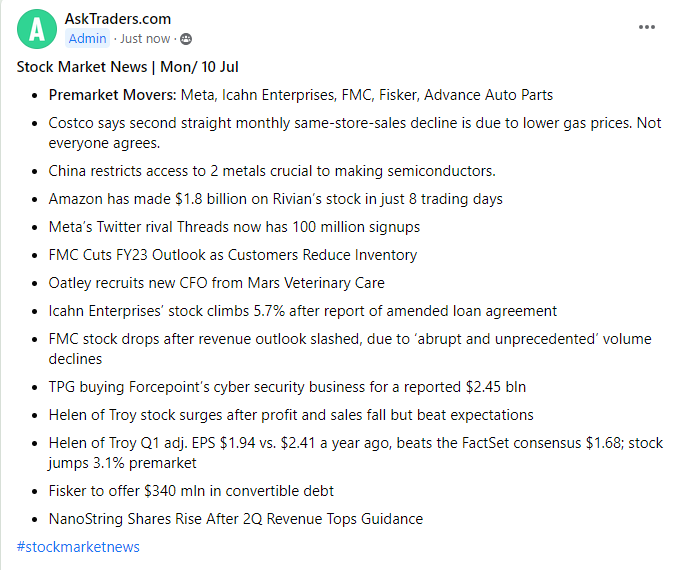Follow the #stockmarketnews hashtag
The height and width of the screenshot is (570, 678).
click(x=78, y=547)
